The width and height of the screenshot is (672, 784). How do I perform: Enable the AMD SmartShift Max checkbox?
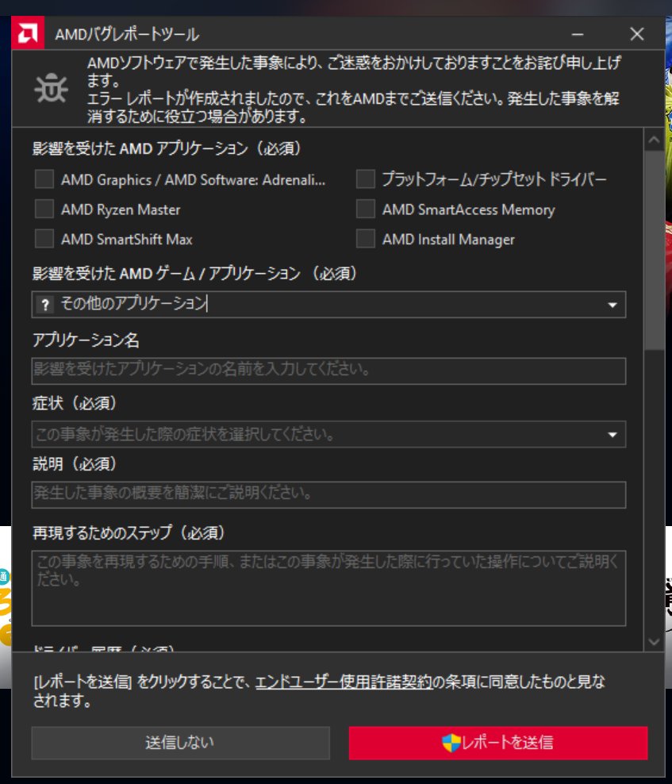pos(44,239)
